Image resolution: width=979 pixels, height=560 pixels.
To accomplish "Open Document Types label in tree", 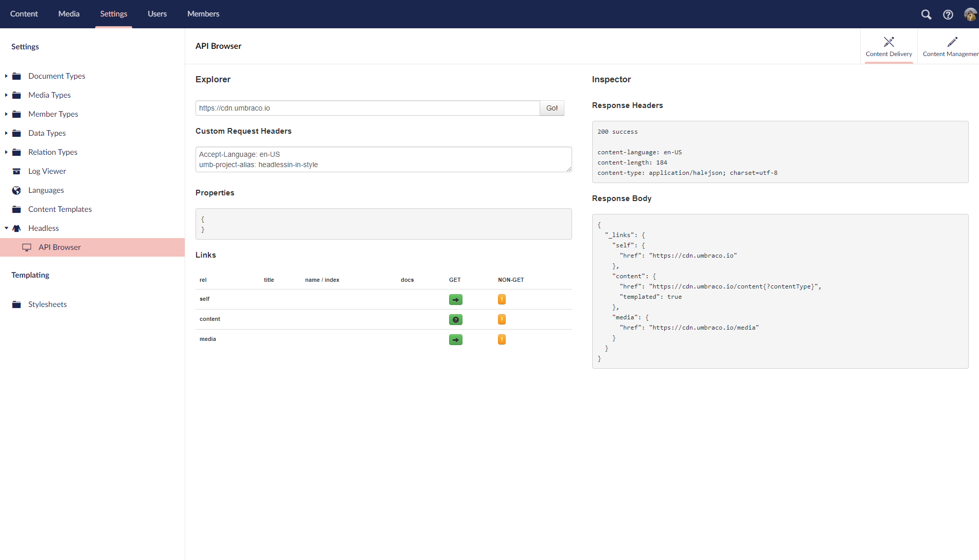I will tap(57, 76).
